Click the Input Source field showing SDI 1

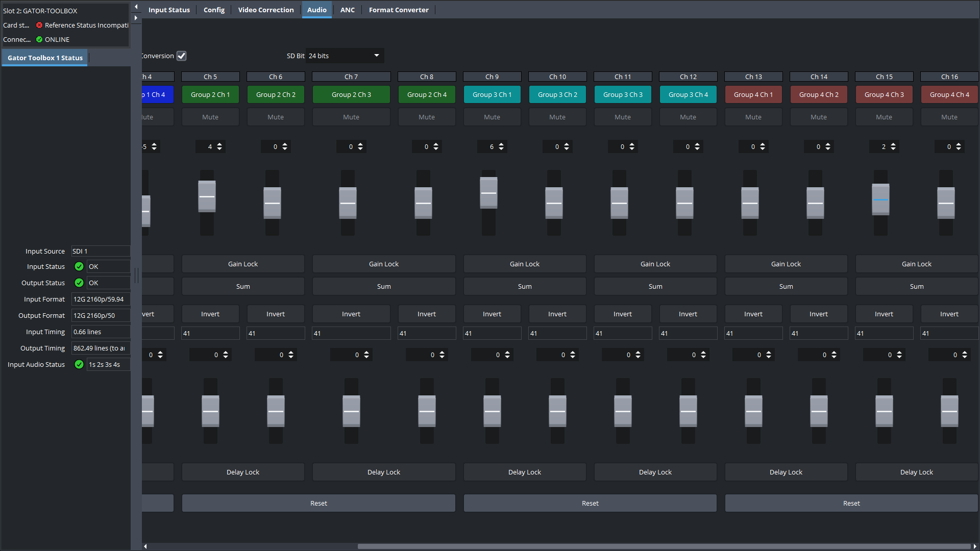[x=101, y=251]
